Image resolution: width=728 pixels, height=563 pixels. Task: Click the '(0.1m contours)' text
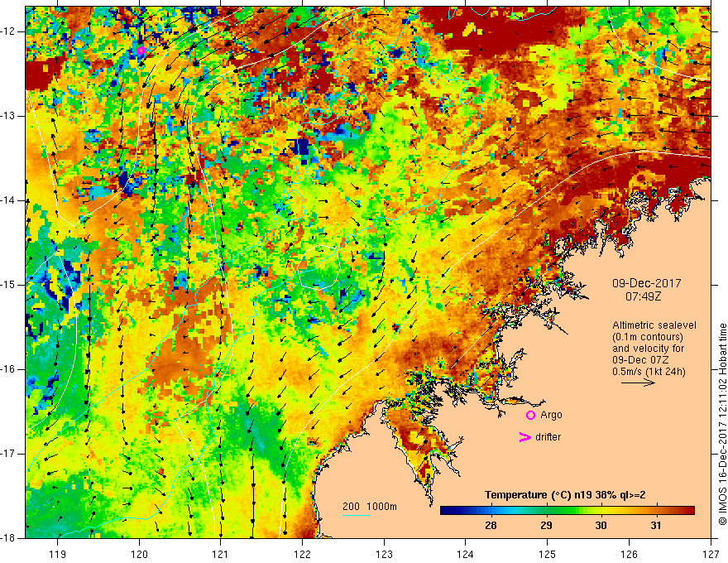[x=648, y=337]
